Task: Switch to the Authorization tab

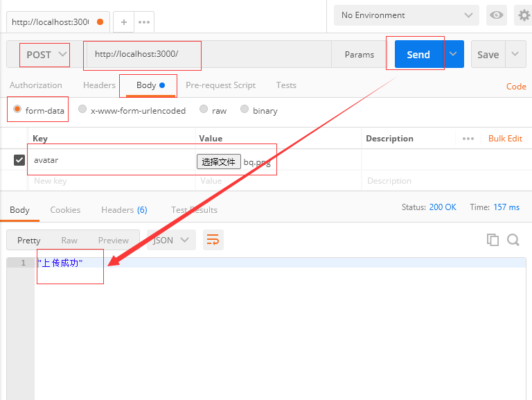Action: click(x=36, y=85)
